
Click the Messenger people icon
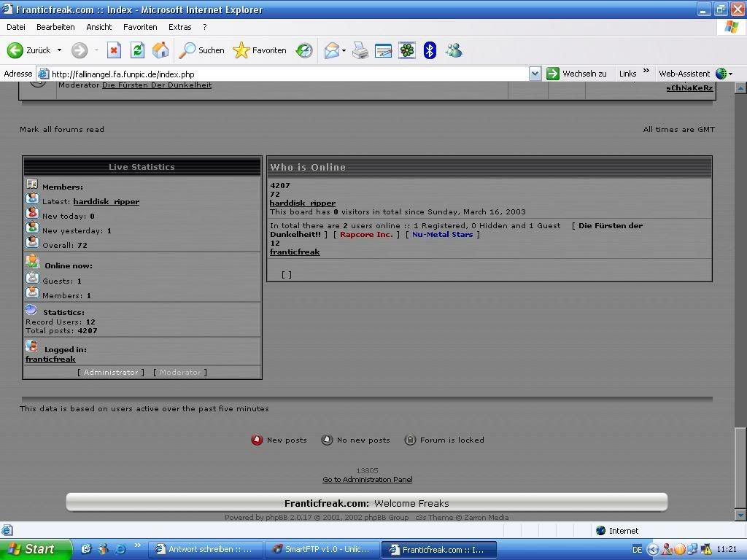tap(454, 50)
